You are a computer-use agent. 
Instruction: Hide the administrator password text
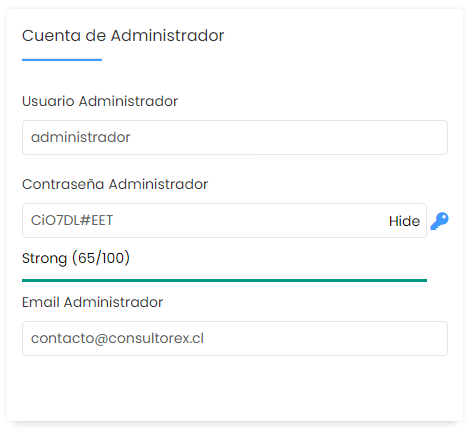[x=404, y=221]
